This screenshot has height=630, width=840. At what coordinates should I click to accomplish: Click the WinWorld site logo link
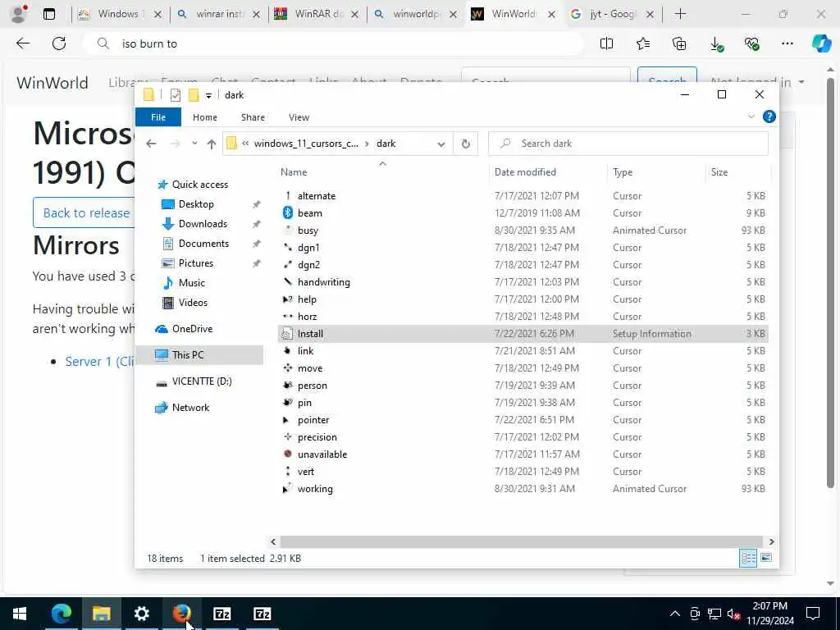tap(52, 83)
